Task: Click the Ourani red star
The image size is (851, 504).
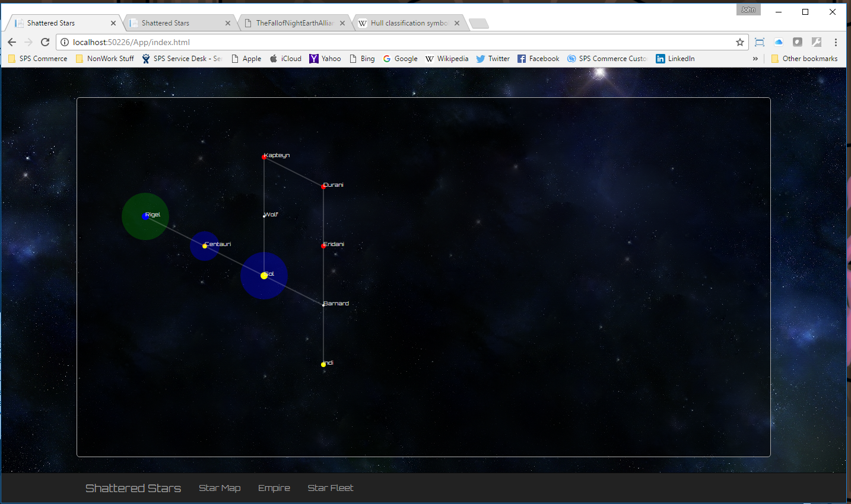Action: click(323, 187)
